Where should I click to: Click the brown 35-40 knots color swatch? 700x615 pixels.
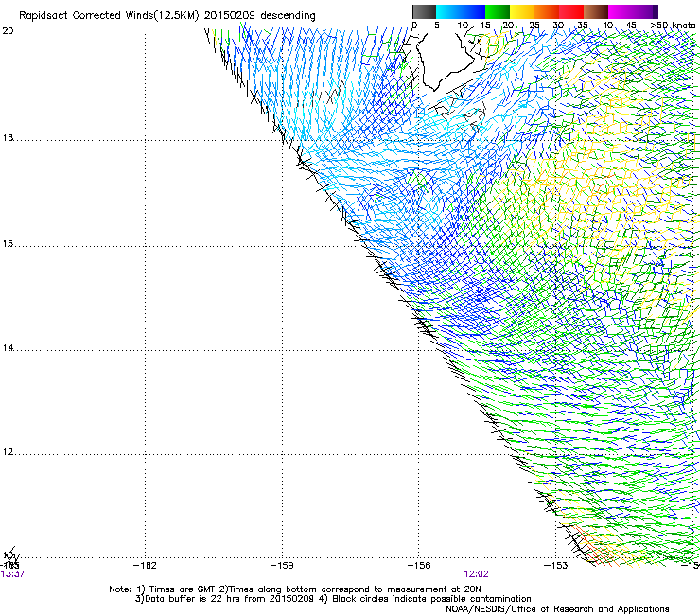coord(596,11)
